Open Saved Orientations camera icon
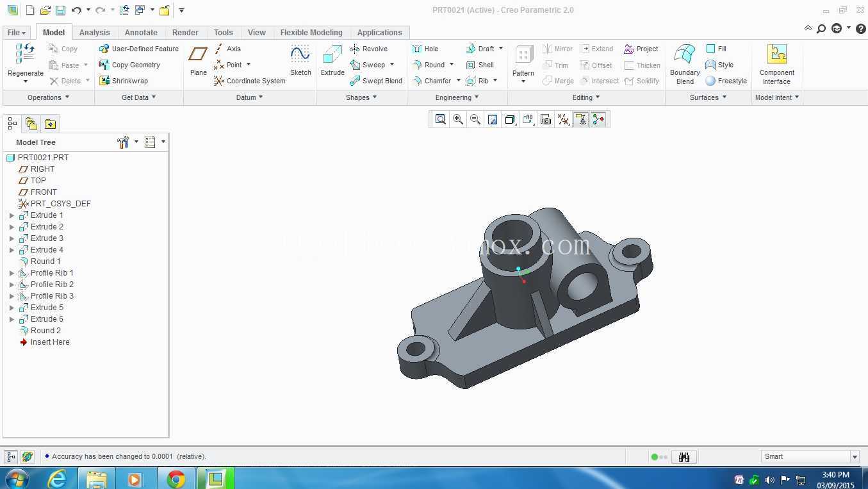Image resolution: width=868 pixels, height=489 pixels. click(546, 119)
